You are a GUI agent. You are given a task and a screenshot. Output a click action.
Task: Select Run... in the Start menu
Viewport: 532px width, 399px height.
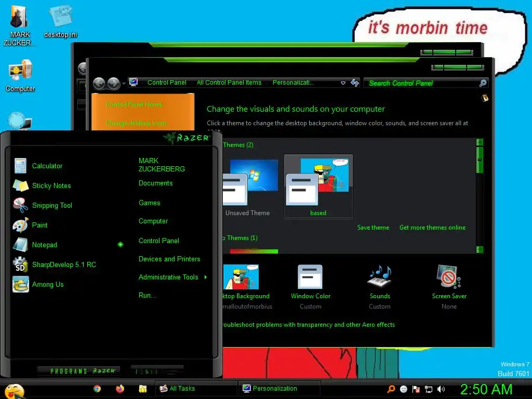click(x=148, y=295)
